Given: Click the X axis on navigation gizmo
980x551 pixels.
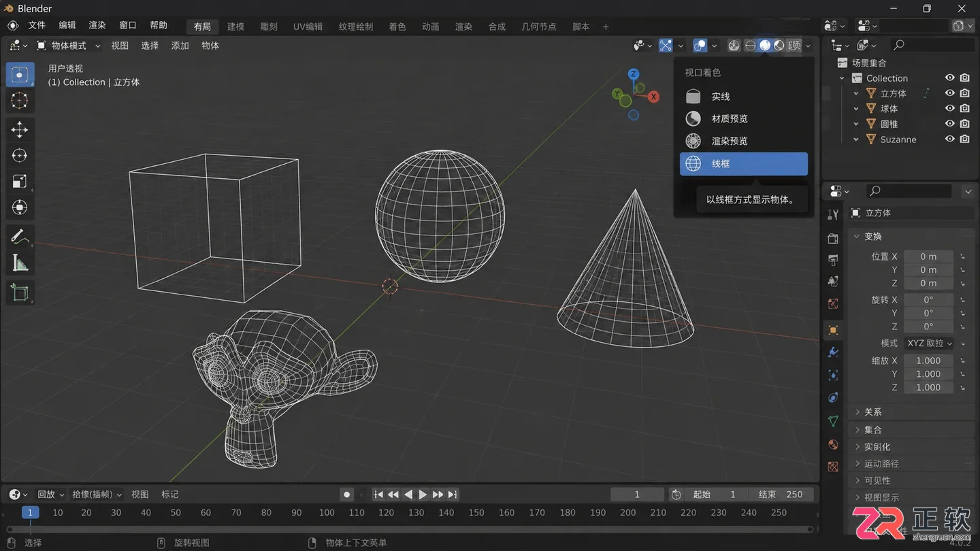Looking at the screenshot, I should (x=653, y=97).
